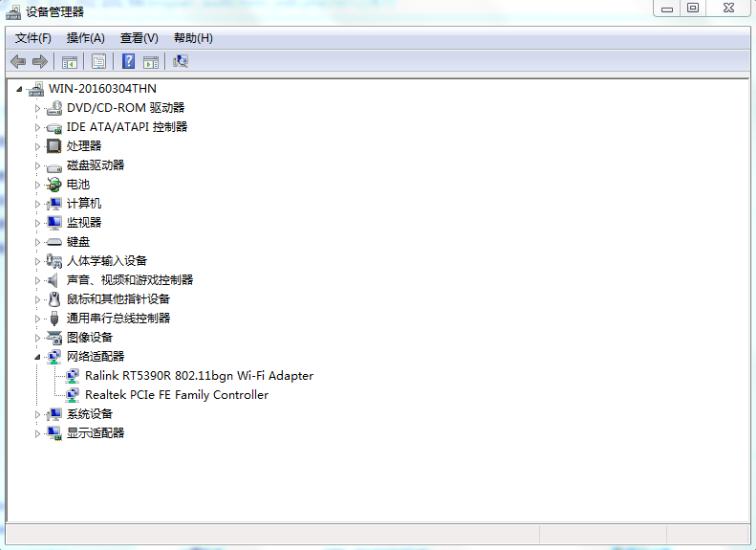This screenshot has height=550, width=756.
Task: Click the Show/Hide action pane toolbar icon
Action: coord(150,61)
